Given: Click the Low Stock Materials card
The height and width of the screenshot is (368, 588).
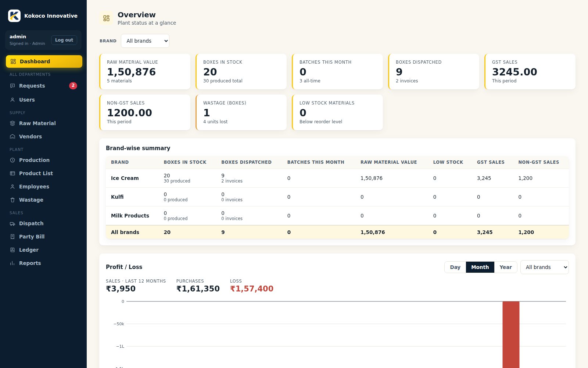Looking at the screenshot, I should [337, 112].
